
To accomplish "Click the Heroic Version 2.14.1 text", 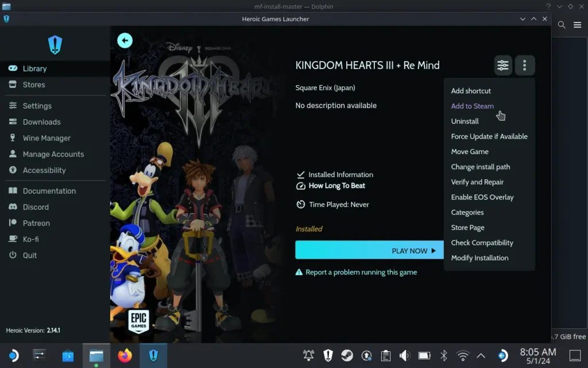I will 33,331.
